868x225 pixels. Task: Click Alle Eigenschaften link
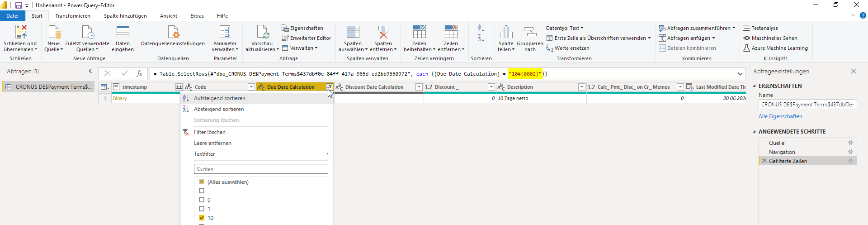[x=780, y=116]
